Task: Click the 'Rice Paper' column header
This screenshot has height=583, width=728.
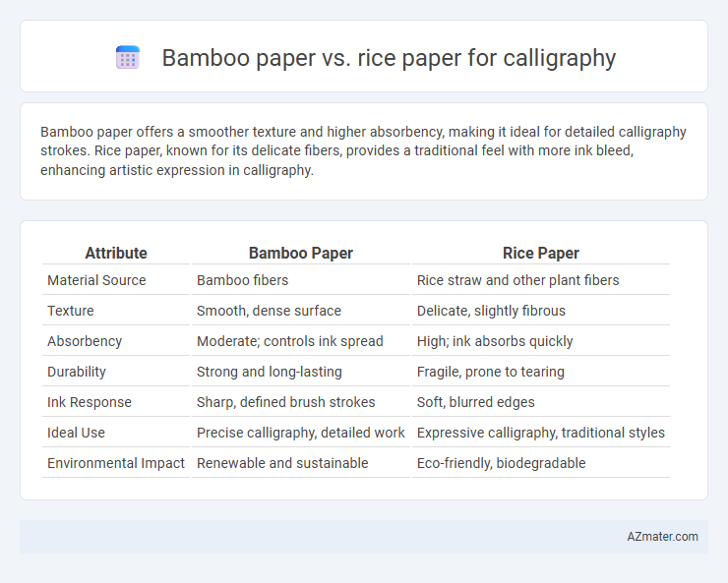Action: point(541,253)
